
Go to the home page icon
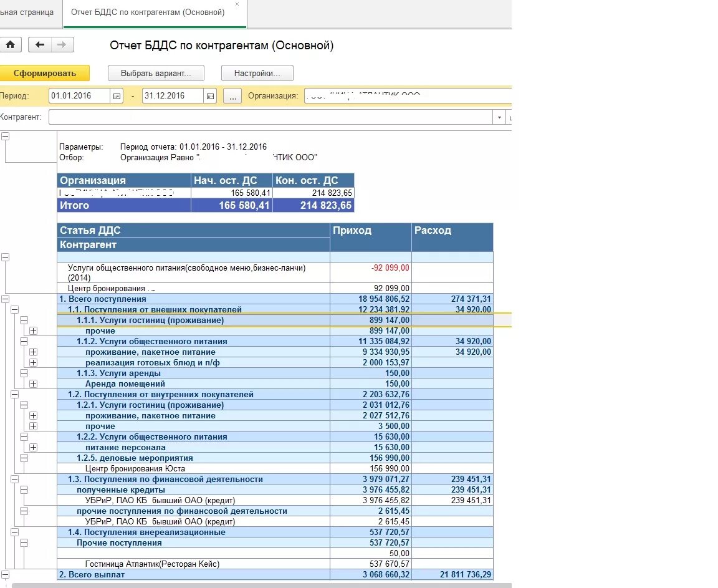10,44
